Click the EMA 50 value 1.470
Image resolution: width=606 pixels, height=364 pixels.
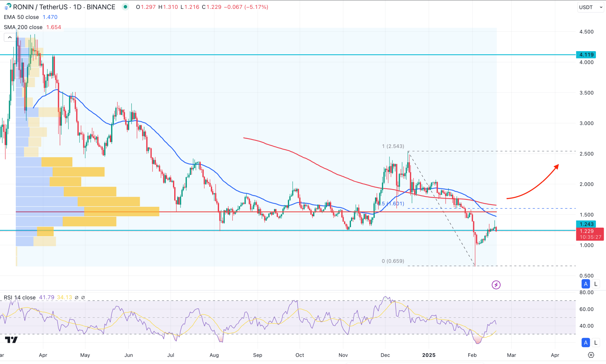[x=50, y=17]
